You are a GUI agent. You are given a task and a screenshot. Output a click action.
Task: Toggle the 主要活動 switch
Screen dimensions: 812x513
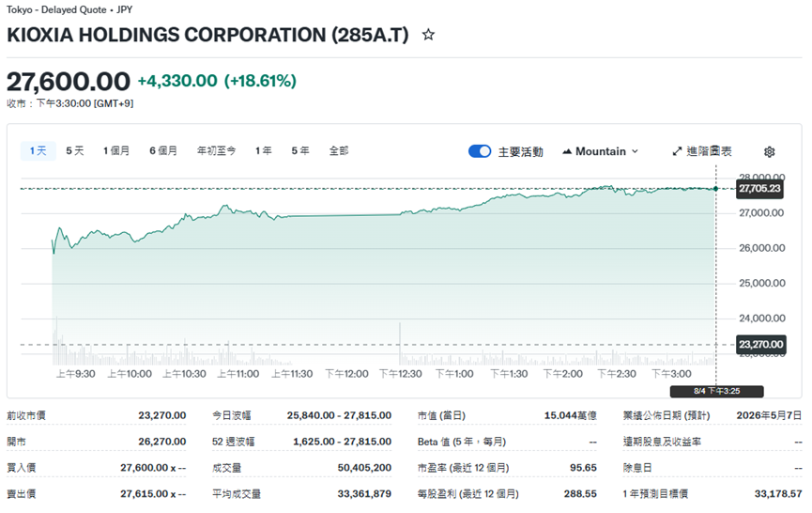(480, 151)
